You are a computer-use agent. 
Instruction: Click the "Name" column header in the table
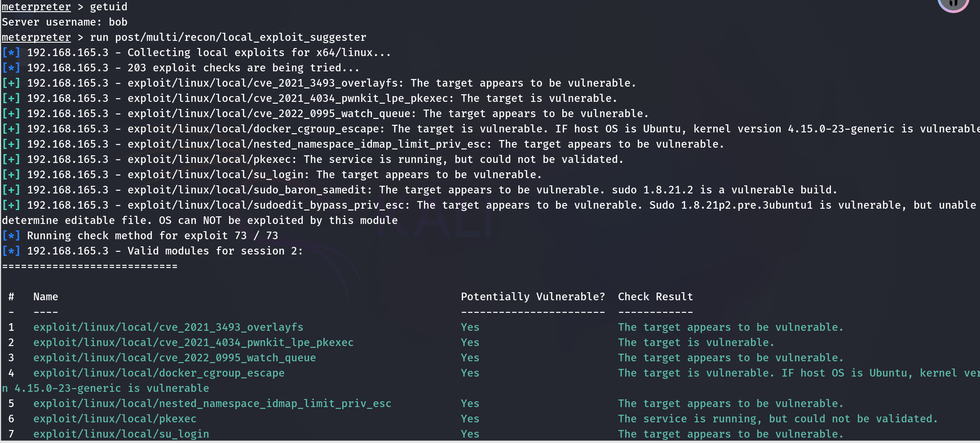(45, 297)
